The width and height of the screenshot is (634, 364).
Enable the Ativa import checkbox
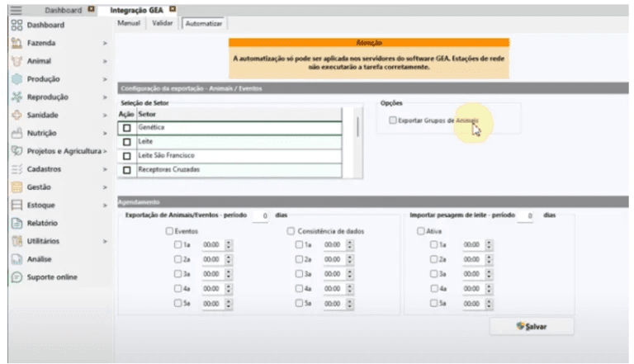click(x=421, y=231)
